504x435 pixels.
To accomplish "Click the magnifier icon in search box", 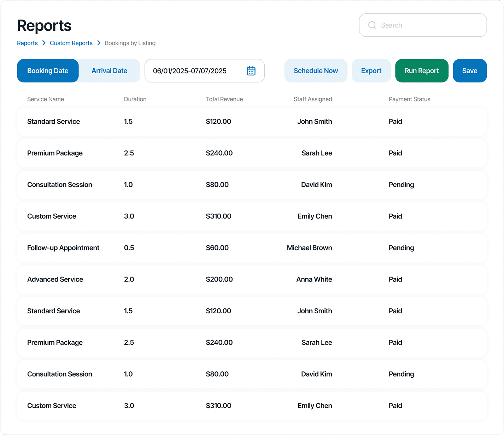I will tap(372, 25).
